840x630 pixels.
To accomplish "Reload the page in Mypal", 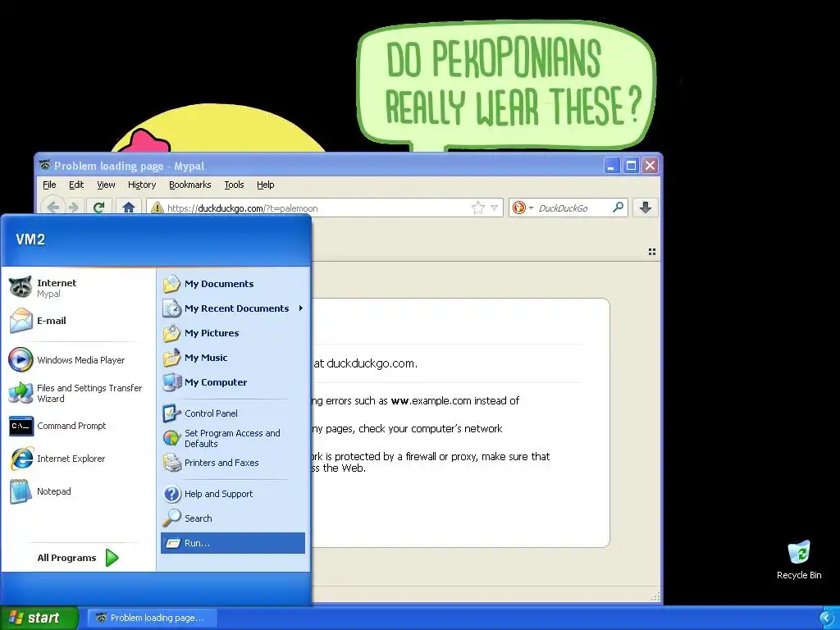I will point(98,208).
